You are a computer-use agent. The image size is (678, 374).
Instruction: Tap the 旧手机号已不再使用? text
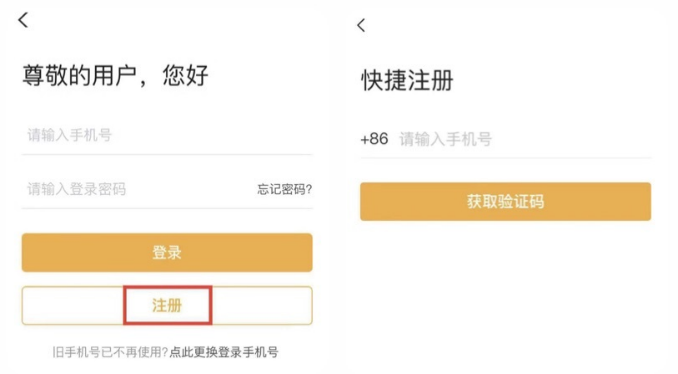point(110,352)
